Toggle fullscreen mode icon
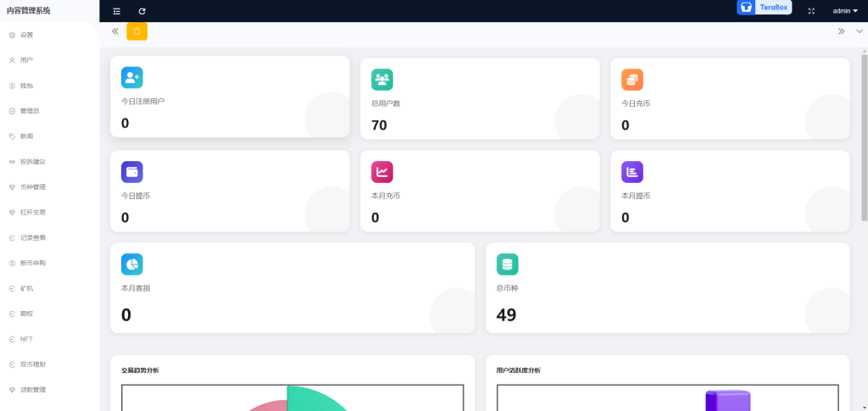The width and height of the screenshot is (868, 411). (811, 11)
